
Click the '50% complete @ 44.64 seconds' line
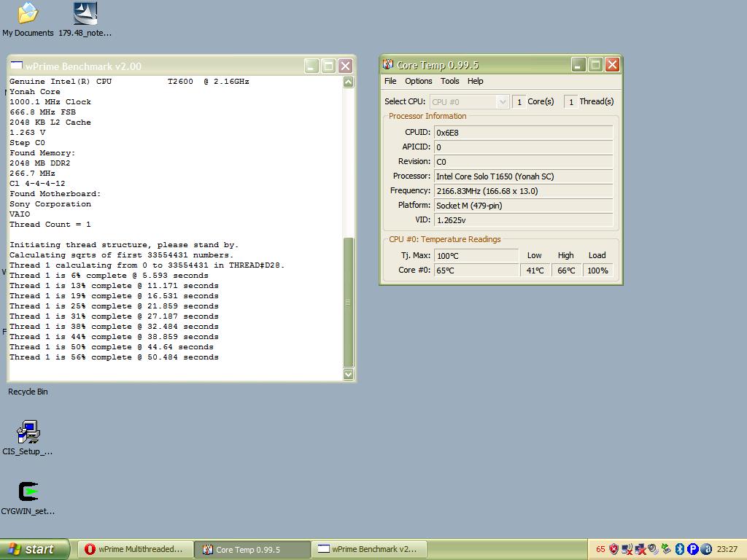click(x=112, y=346)
